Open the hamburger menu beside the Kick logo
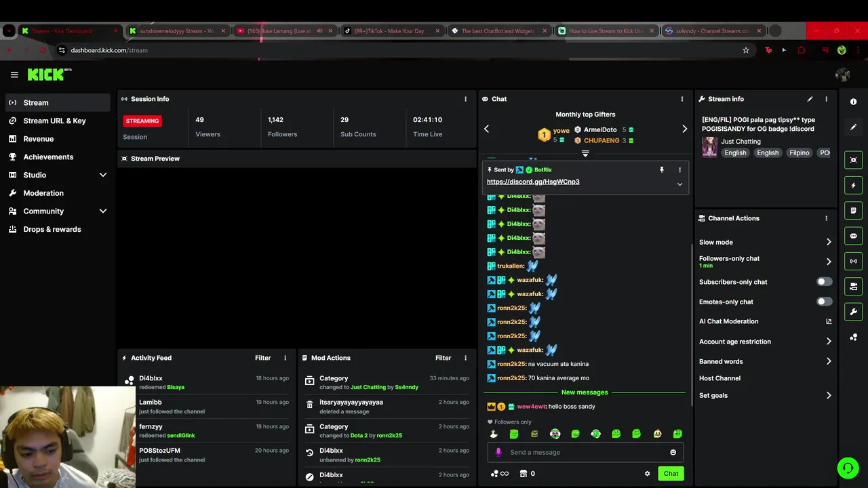Screen dimensions: 868x488 pyautogui.click(x=14, y=75)
